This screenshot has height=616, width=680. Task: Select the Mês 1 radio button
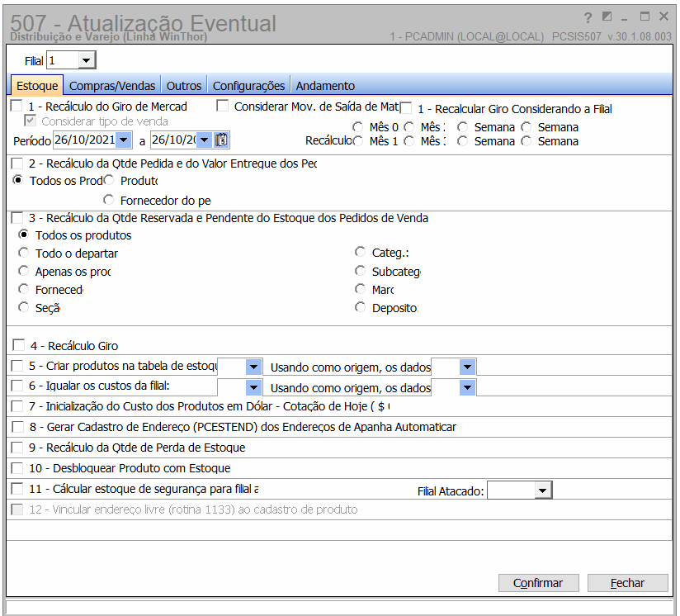click(358, 141)
